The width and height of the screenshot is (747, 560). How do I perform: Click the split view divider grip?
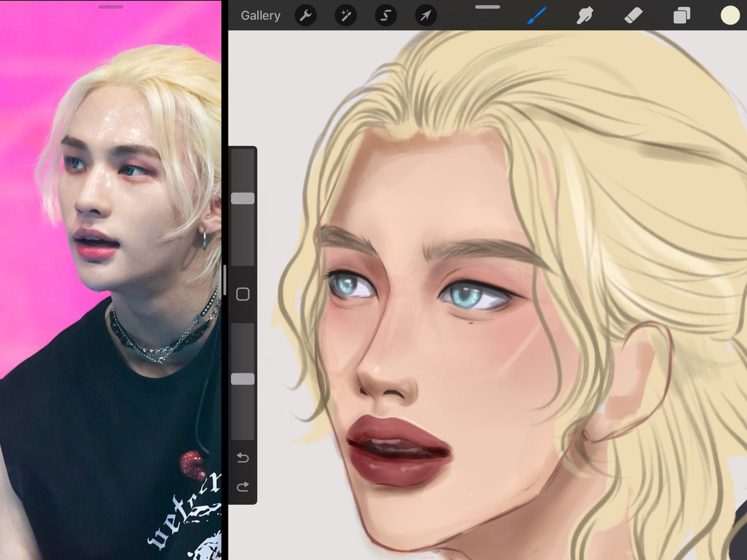(224, 280)
